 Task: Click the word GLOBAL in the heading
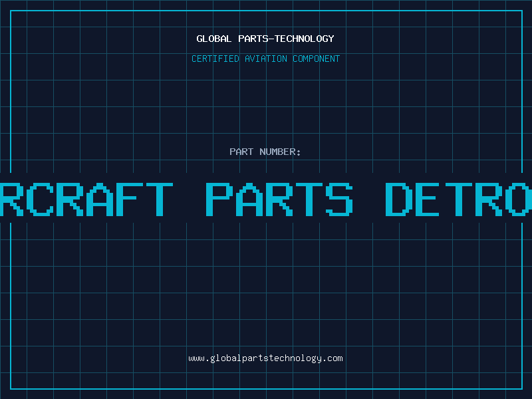tap(214, 39)
